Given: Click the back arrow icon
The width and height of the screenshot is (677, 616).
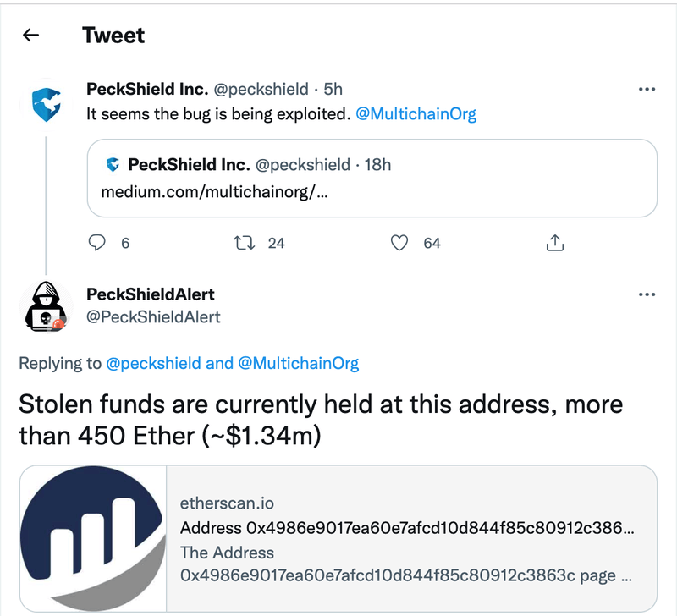Looking at the screenshot, I should pos(31,36).
